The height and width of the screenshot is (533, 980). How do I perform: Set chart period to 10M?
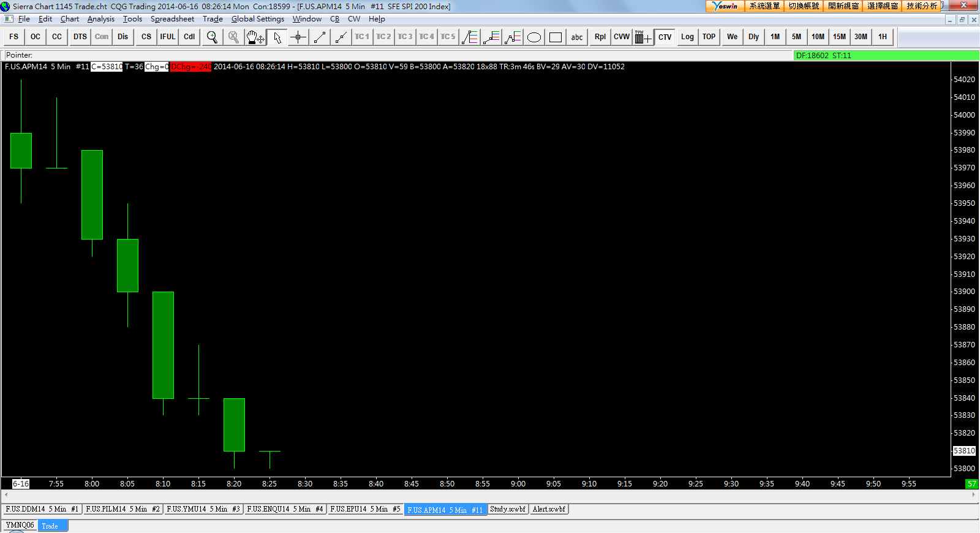click(x=818, y=37)
